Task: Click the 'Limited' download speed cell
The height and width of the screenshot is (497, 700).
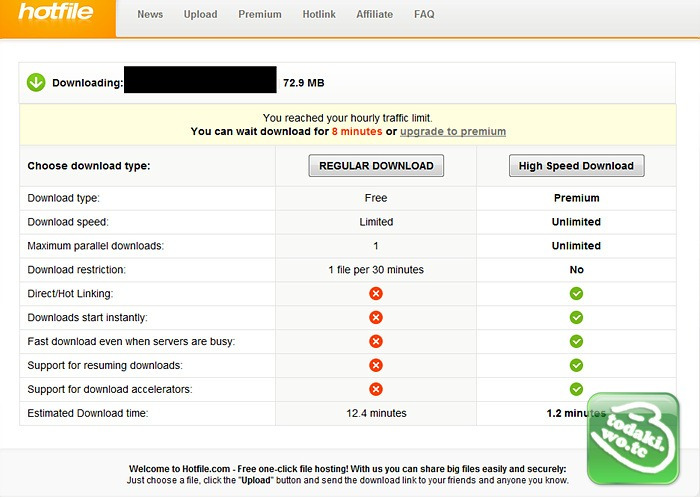Action: 376,222
